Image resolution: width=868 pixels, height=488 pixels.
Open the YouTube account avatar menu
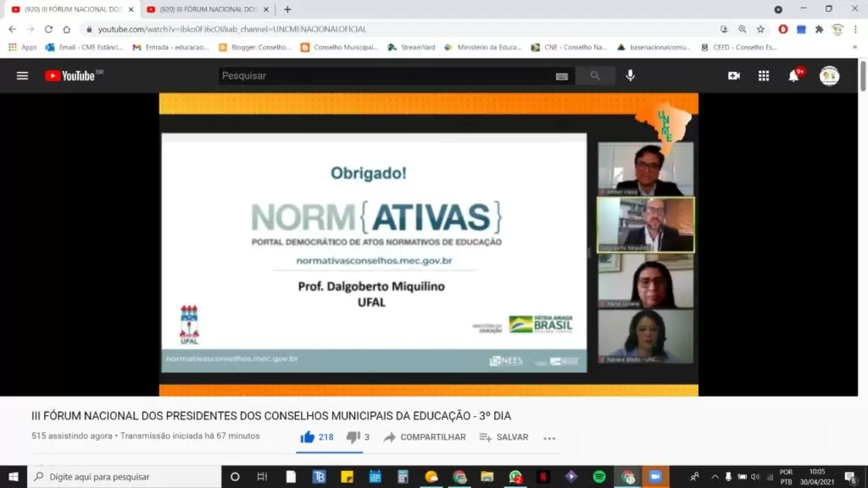coord(829,75)
